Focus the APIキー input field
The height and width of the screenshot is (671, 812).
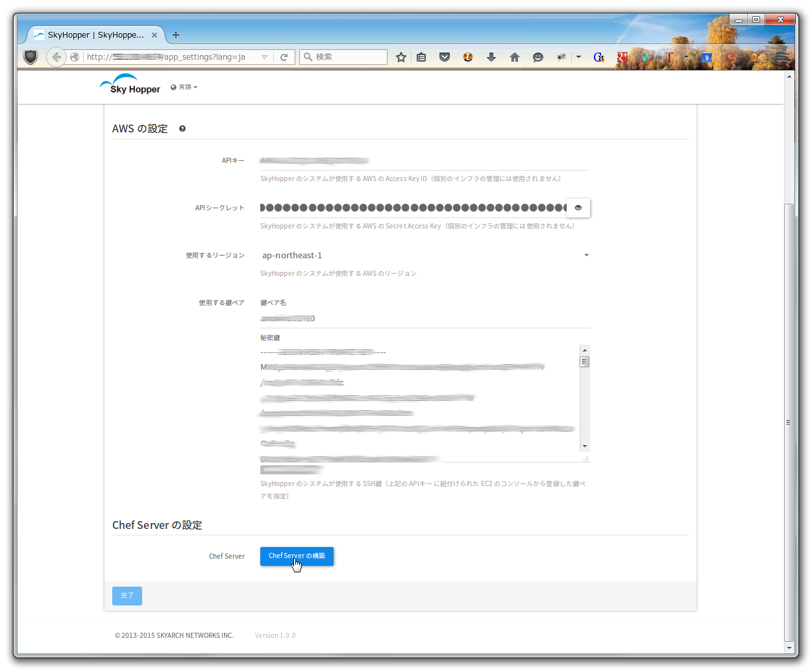click(425, 160)
